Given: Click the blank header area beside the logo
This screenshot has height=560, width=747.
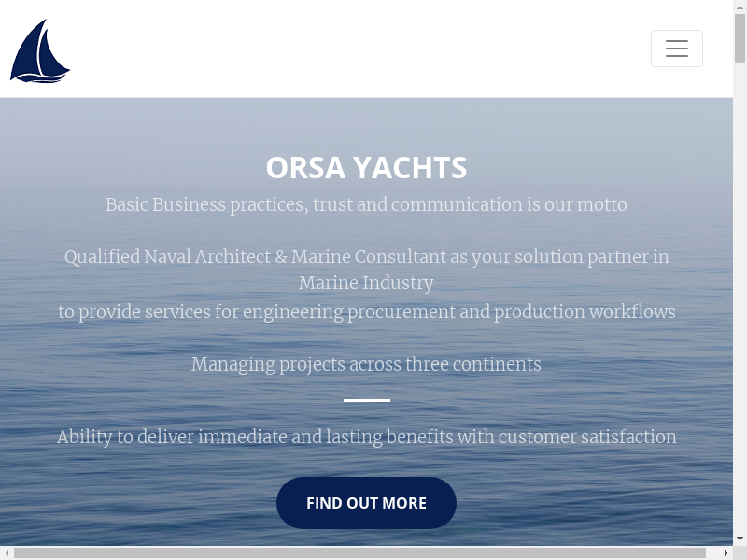Looking at the screenshot, I should pyautogui.click(x=355, y=49).
